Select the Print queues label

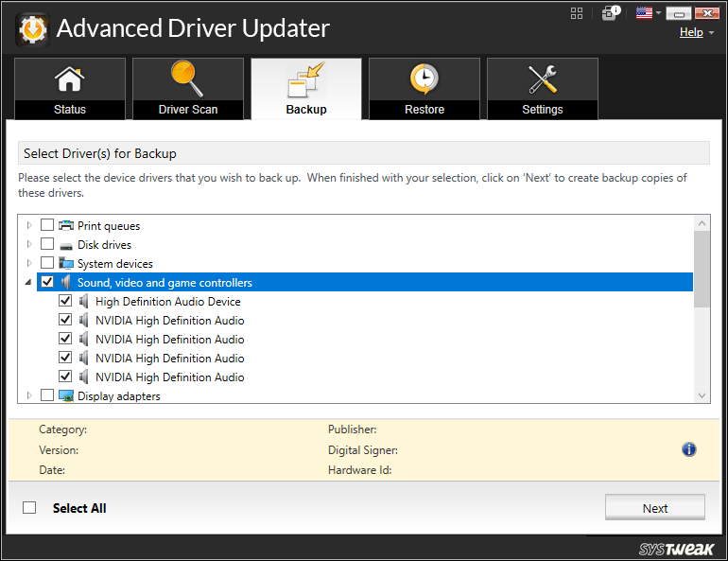click(109, 226)
